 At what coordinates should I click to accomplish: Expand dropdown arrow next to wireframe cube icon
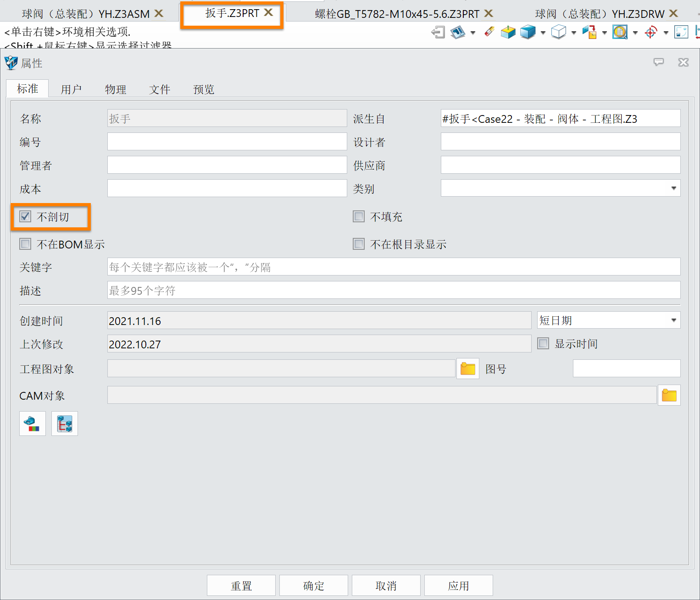574,33
